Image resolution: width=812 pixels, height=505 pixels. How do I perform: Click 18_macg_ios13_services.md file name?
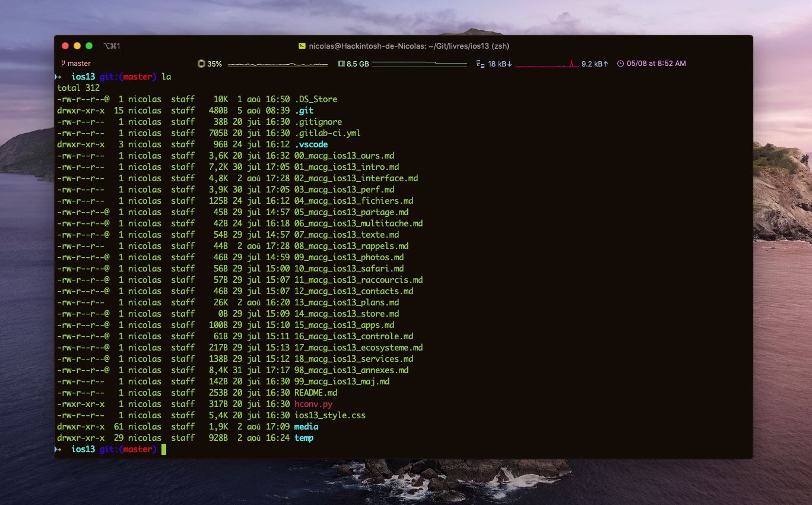355,359
